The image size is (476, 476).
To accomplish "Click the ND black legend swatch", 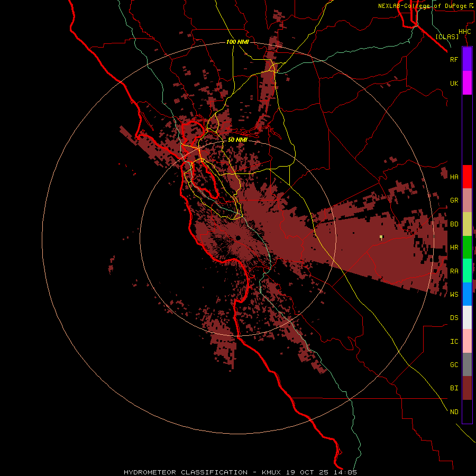I will (x=467, y=411).
